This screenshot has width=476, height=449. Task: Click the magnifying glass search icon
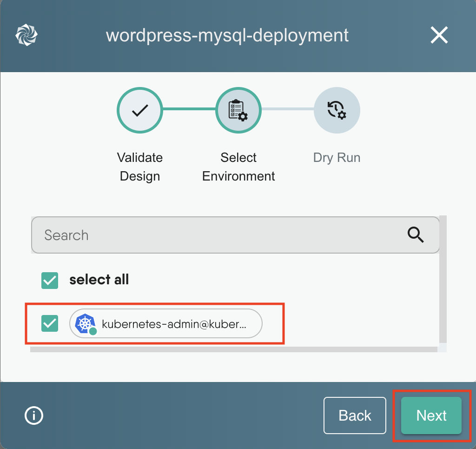click(416, 235)
